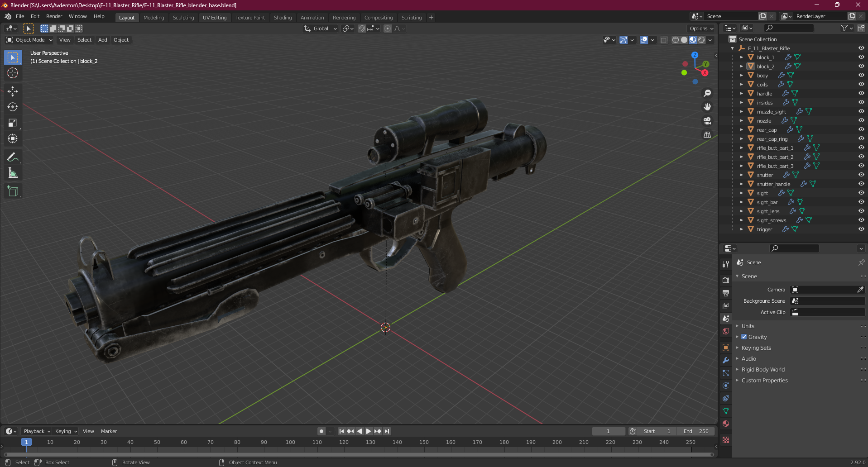Hide block_1 in the outliner

click(x=861, y=57)
